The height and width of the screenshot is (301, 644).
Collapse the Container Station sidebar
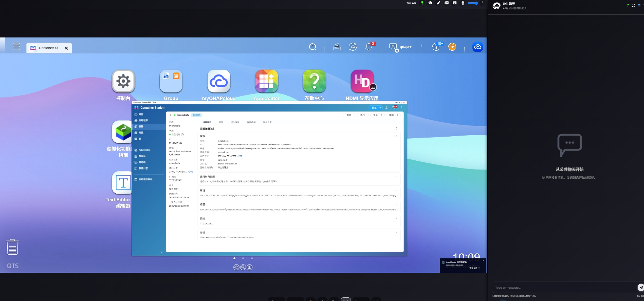161,252
